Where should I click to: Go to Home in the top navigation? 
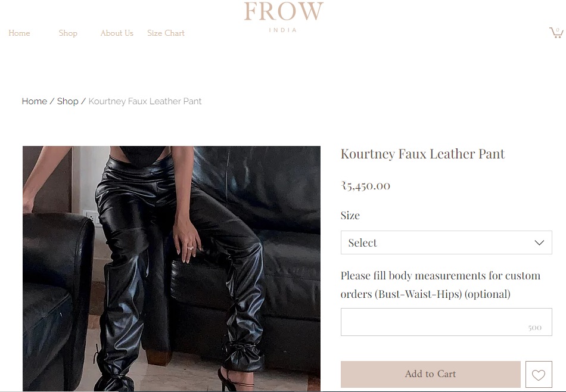(19, 33)
